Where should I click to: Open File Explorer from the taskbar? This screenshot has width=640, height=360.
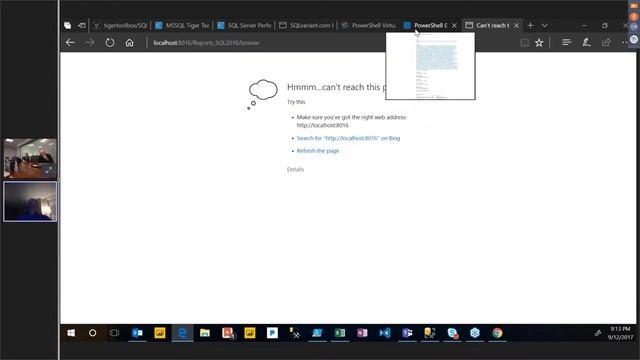click(x=204, y=333)
